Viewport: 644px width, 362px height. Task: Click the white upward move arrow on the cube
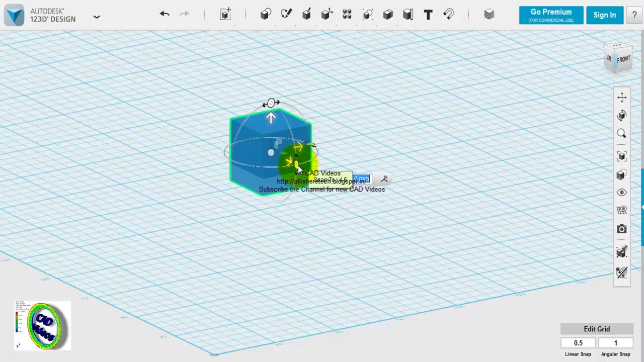pyautogui.click(x=271, y=118)
